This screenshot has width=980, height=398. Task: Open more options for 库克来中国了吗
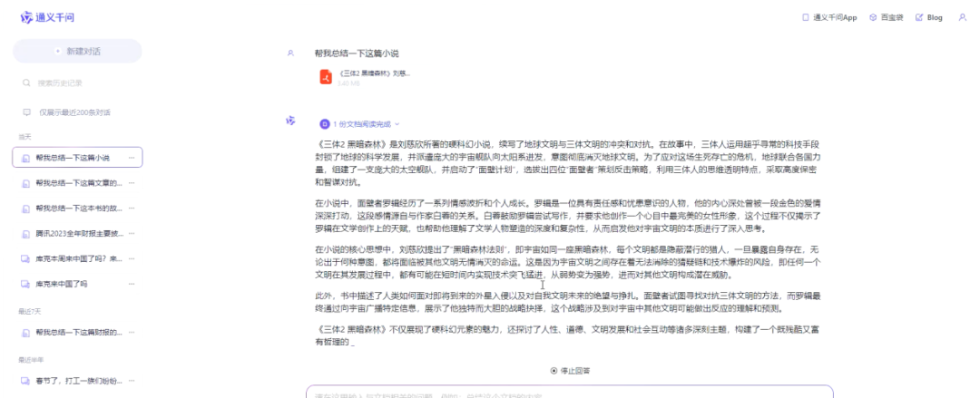coord(132,284)
